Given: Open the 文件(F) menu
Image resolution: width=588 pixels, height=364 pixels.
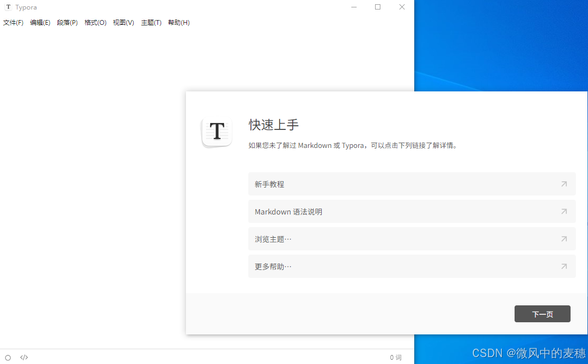Looking at the screenshot, I should [x=13, y=23].
